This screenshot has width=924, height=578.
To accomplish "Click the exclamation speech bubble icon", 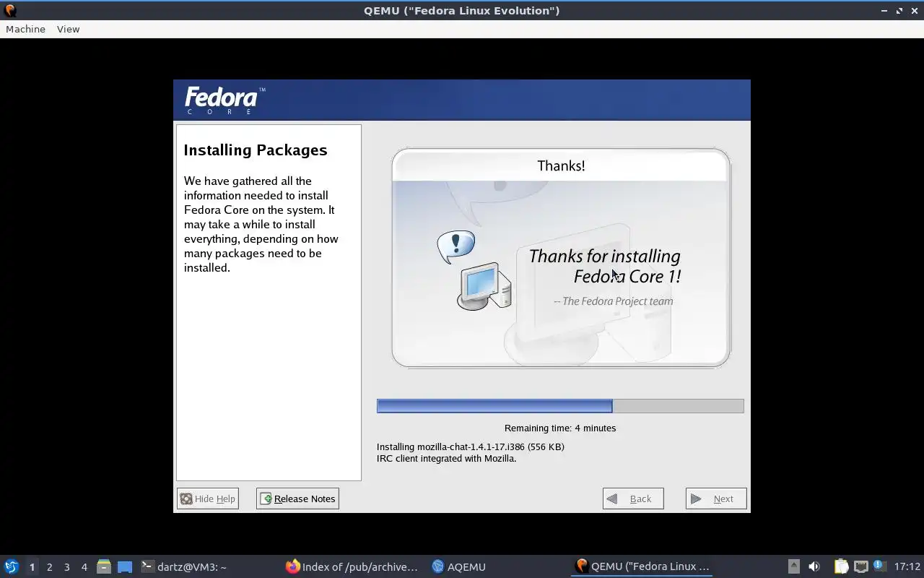I will click(x=456, y=247).
